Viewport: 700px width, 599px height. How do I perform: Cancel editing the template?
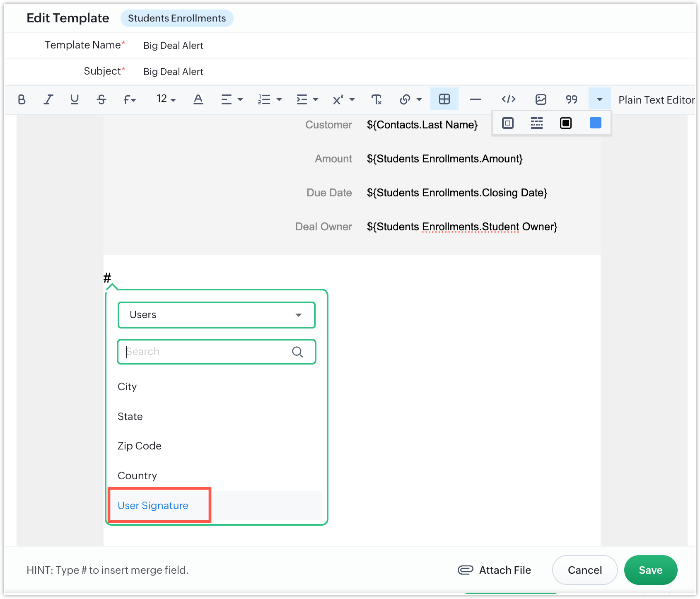584,570
